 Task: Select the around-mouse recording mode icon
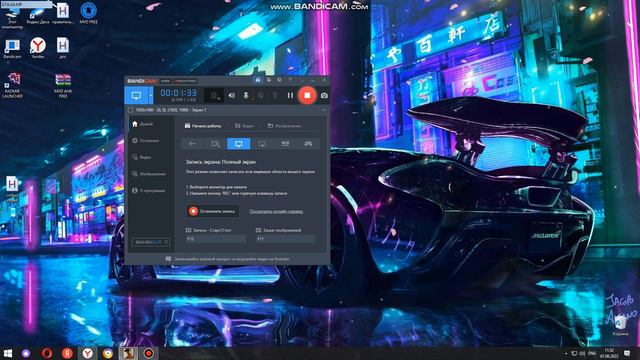pos(262,144)
